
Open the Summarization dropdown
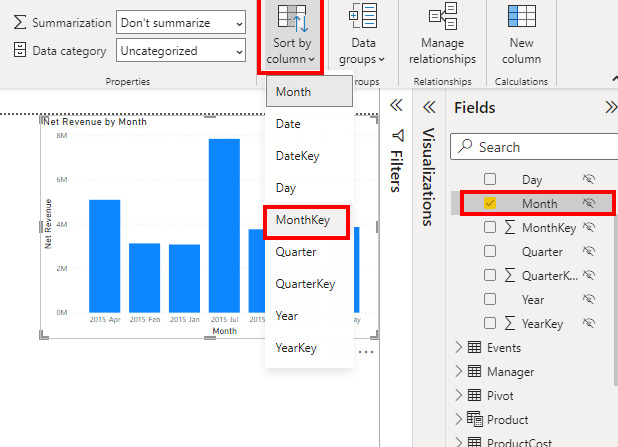[x=181, y=22]
